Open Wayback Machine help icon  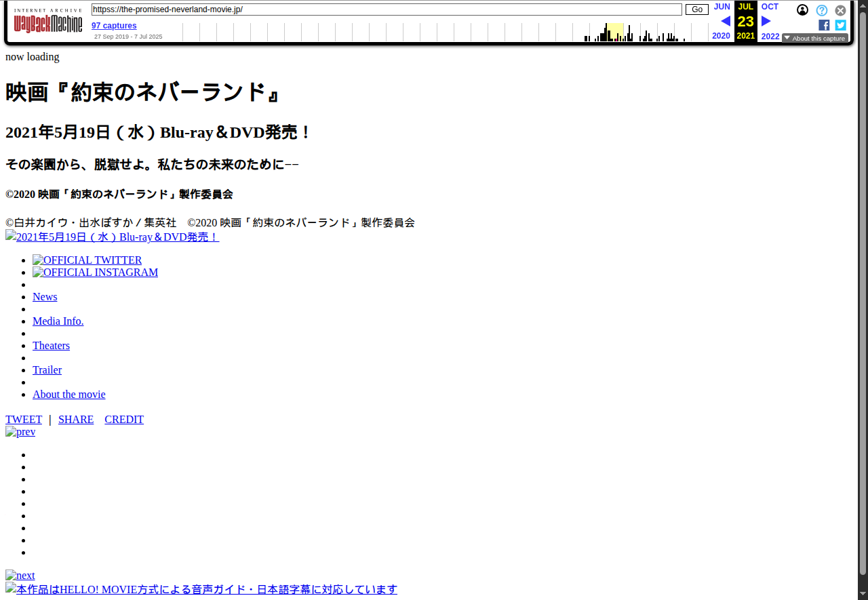click(821, 10)
